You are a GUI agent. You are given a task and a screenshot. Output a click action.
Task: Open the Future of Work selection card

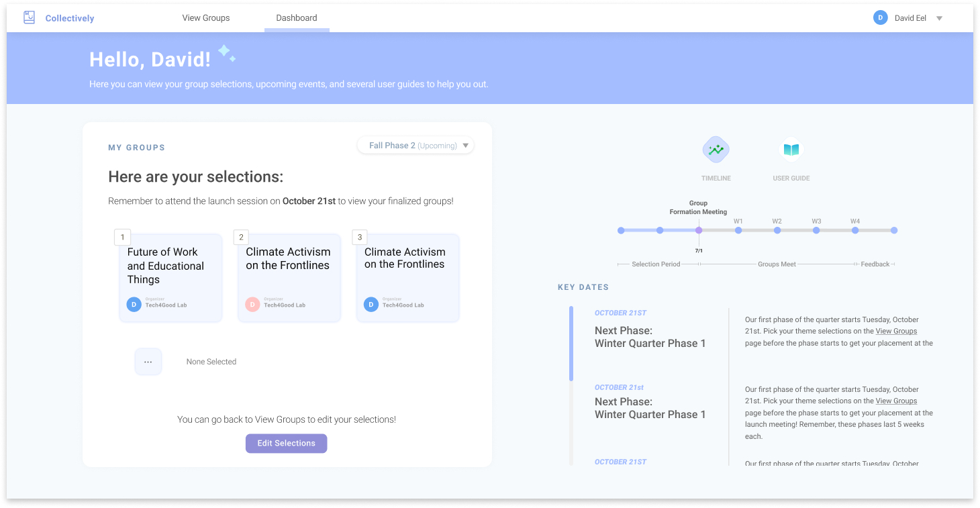(x=170, y=277)
